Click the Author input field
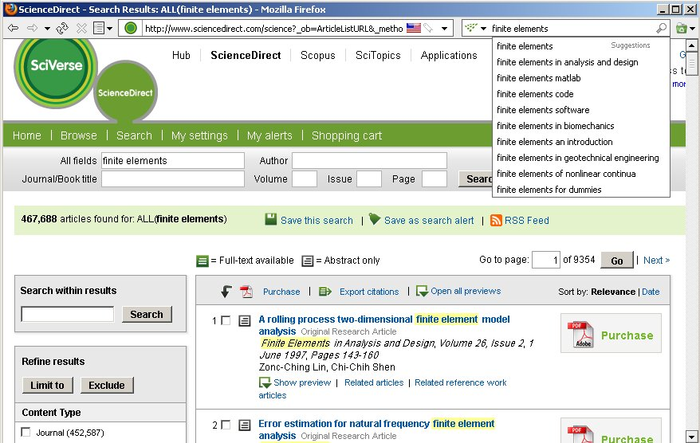The height and width of the screenshot is (443, 700). coord(370,161)
